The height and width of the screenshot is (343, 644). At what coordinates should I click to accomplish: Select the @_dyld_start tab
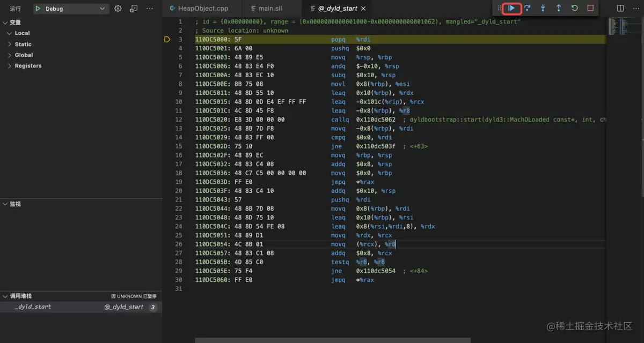tap(338, 9)
